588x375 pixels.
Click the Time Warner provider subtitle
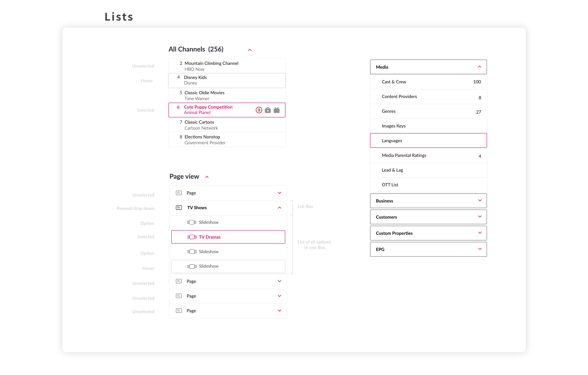pyautogui.click(x=197, y=99)
